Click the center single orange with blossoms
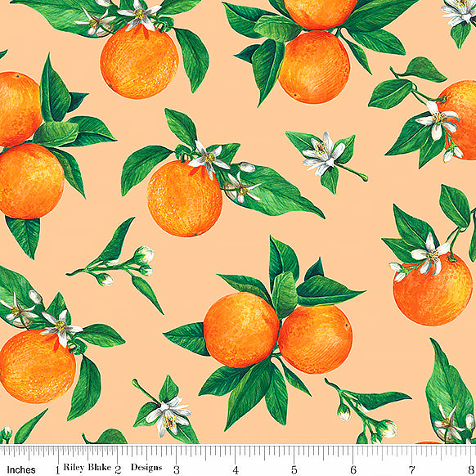This screenshot has width=476, height=476. 185,199
